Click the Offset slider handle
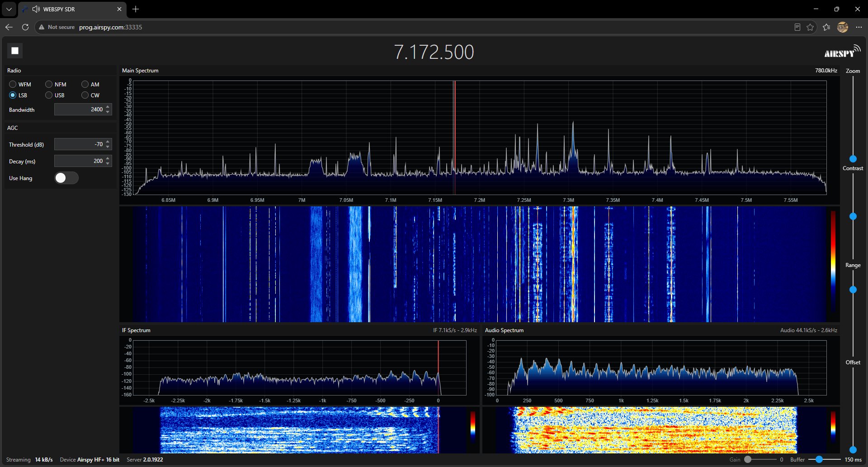 click(x=853, y=450)
